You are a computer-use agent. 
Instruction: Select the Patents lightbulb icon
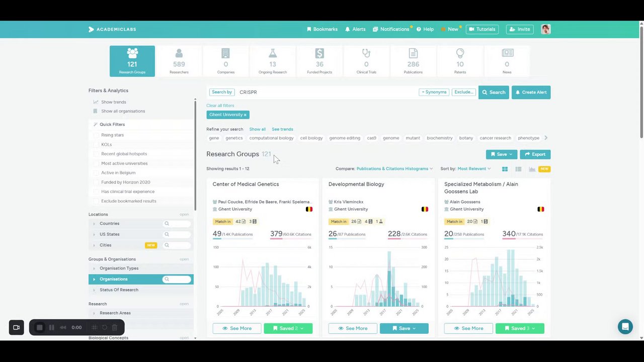pos(460,53)
